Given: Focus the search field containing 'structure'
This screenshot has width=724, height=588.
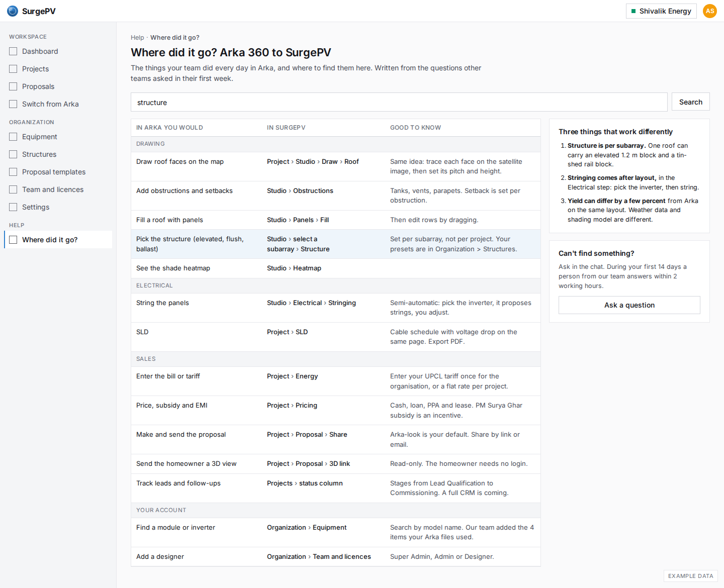Looking at the screenshot, I should pyautogui.click(x=399, y=102).
